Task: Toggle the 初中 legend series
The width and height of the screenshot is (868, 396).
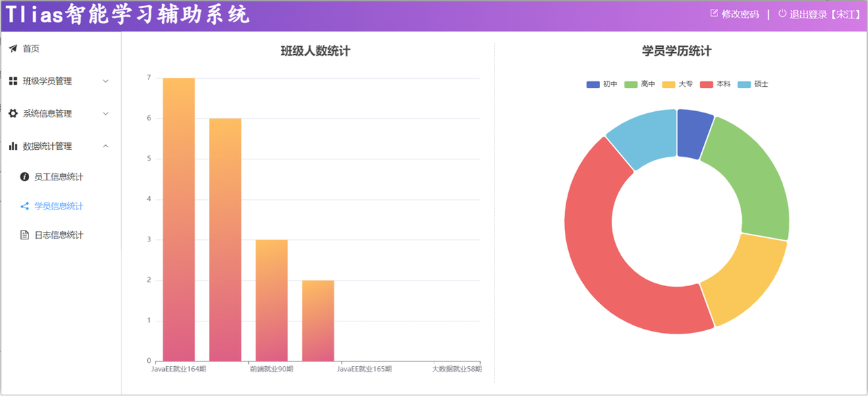Action: (602, 85)
